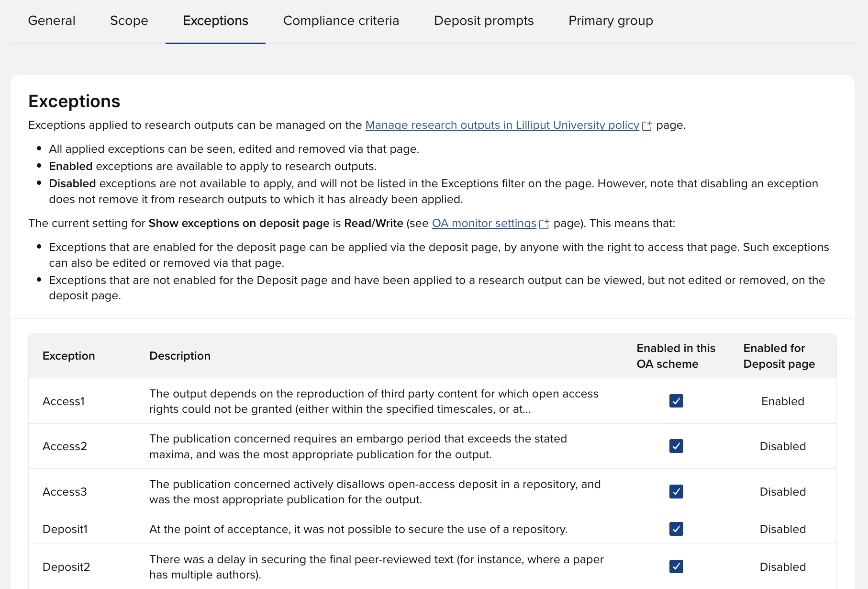
Task: Open the Primary group tab
Action: point(611,21)
